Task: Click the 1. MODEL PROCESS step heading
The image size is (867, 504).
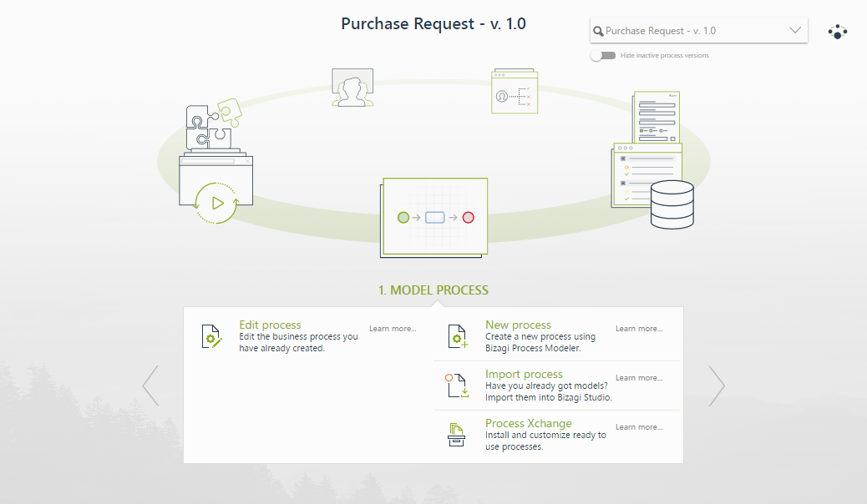Action: tap(433, 290)
